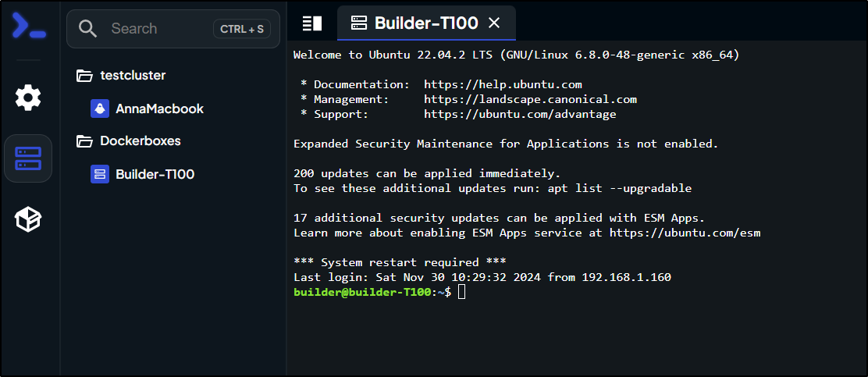Click the '17 additional security updates' line
The image size is (868, 377).
coord(500,218)
